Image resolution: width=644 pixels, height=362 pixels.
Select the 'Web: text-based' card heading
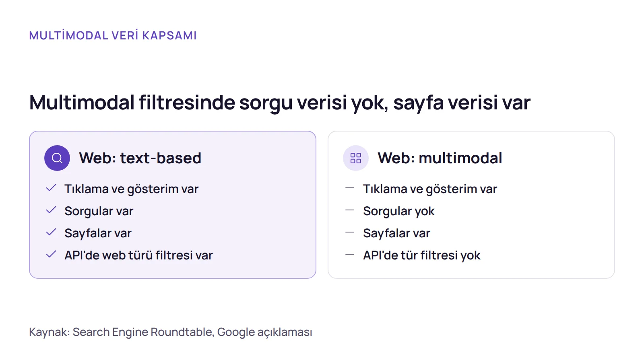tap(140, 158)
